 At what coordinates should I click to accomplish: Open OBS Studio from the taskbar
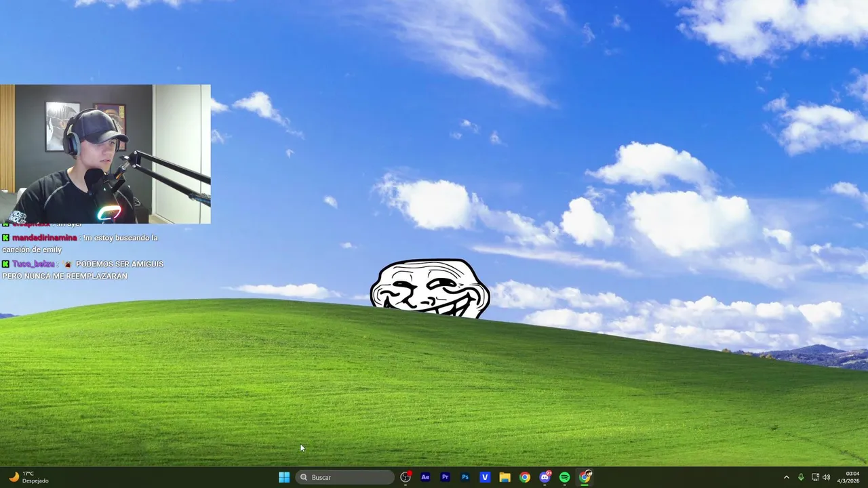[406, 477]
